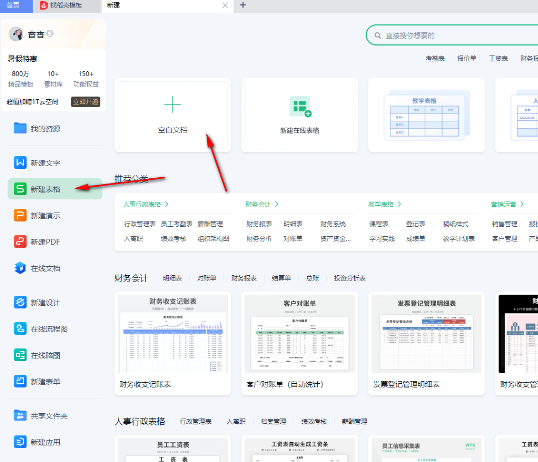
Task: Switch to the 首页 home tab
Action: 16,6
